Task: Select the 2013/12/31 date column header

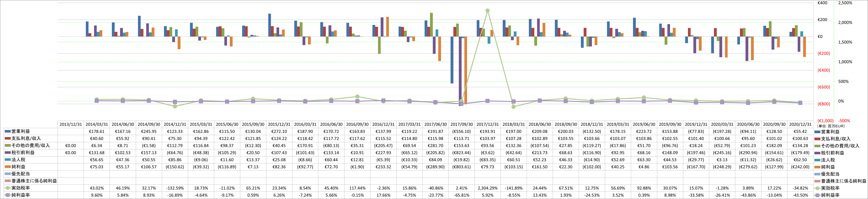Action: (x=71, y=124)
